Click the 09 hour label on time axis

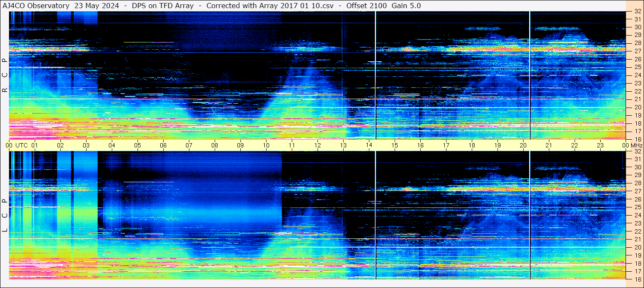pyautogui.click(x=240, y=145)
